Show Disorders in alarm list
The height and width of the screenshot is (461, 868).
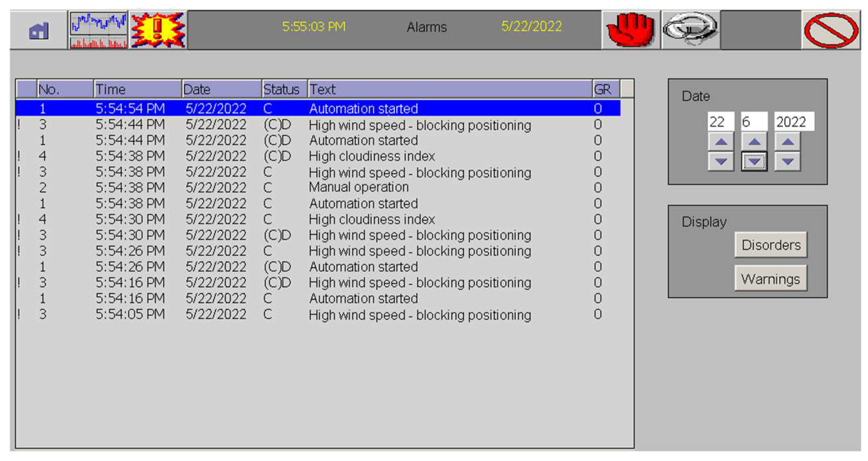pyautogui.click(x=771, y=245)
